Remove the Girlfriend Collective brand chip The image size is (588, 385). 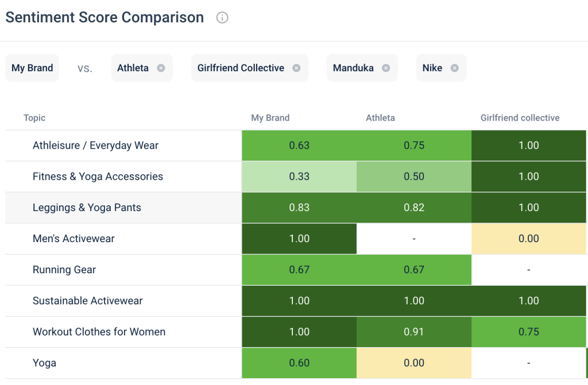[x=296, y=67]
